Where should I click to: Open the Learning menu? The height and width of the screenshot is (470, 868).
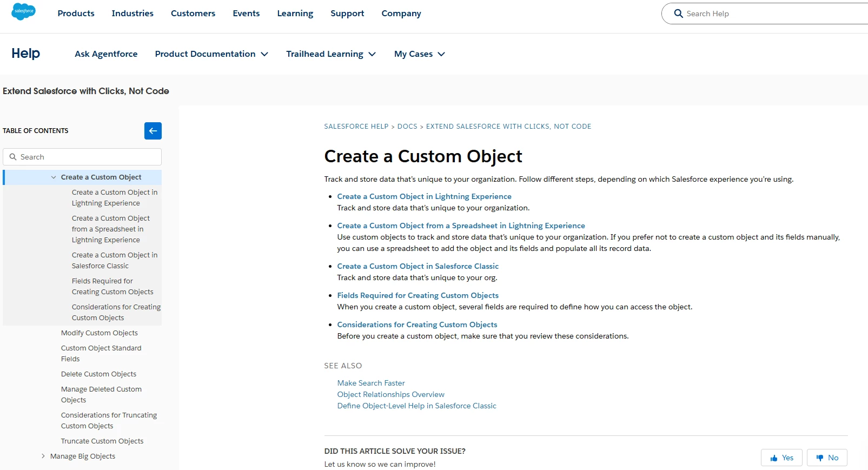[x=295, y=14]
